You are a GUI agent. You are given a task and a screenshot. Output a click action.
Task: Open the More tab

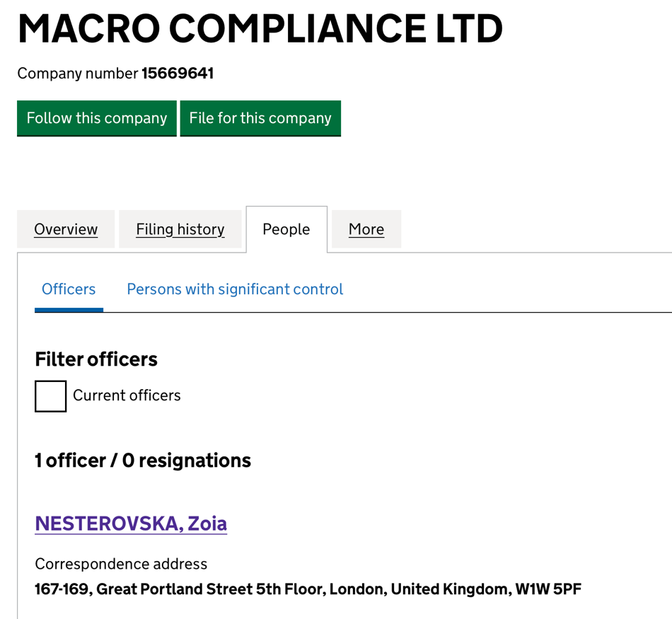[x=366, y=229]
